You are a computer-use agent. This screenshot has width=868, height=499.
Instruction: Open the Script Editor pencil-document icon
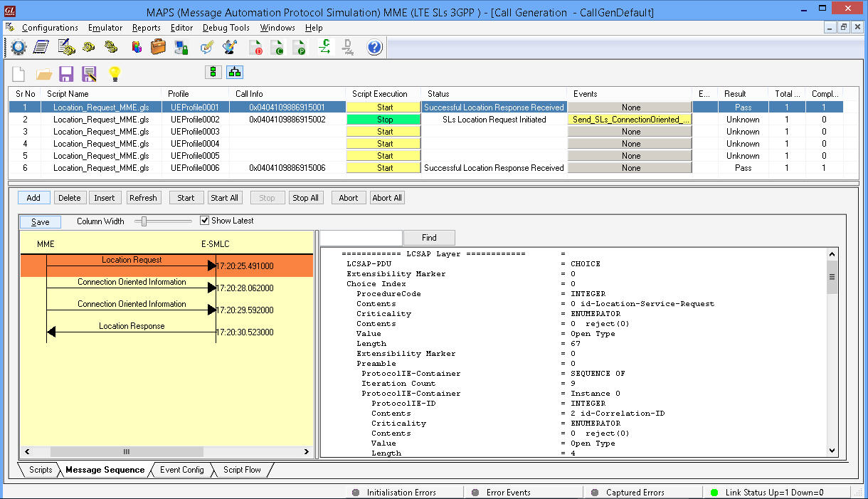(65, 47)
